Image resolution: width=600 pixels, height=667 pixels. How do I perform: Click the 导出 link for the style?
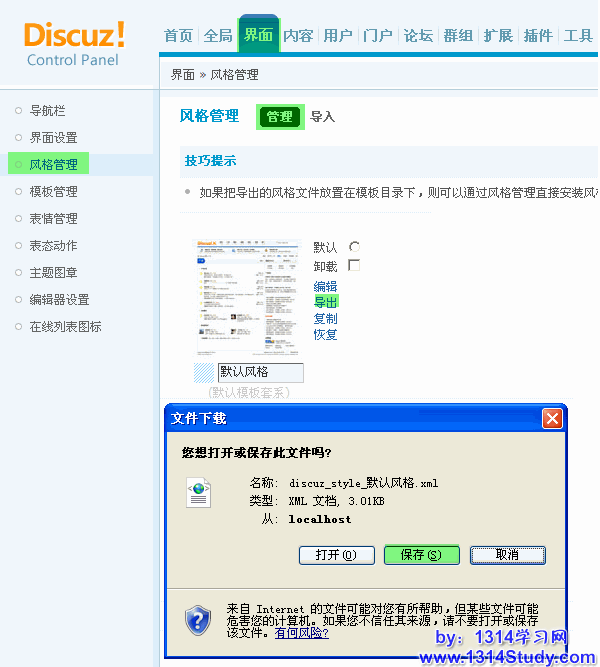[x=326, y=301]
